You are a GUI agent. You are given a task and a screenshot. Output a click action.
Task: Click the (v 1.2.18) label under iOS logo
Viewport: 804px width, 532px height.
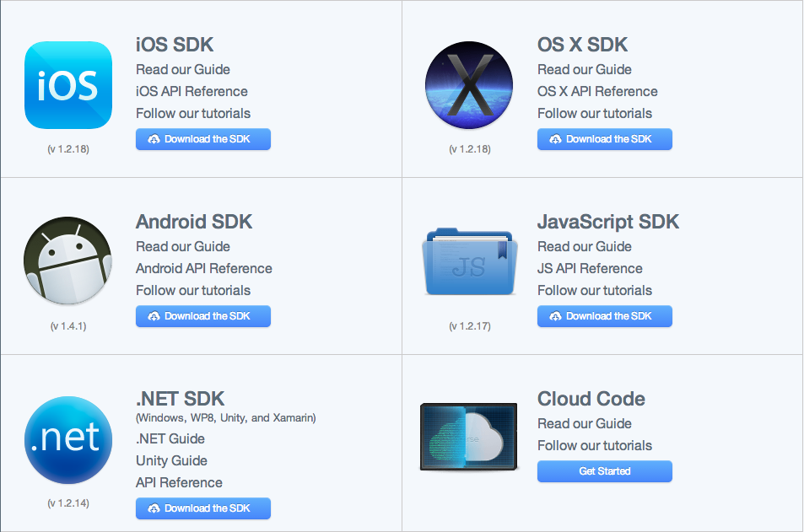click(68, 149)
